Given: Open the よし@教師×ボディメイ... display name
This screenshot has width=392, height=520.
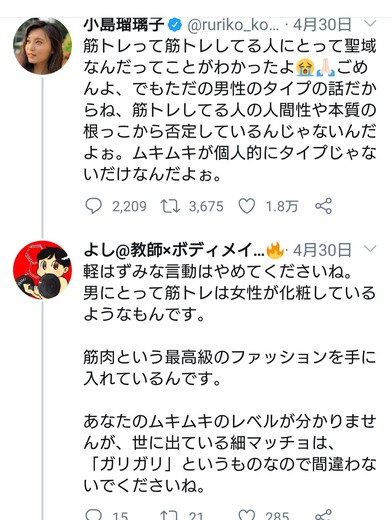Looking at the screenshot, I should tap(174, 250).
